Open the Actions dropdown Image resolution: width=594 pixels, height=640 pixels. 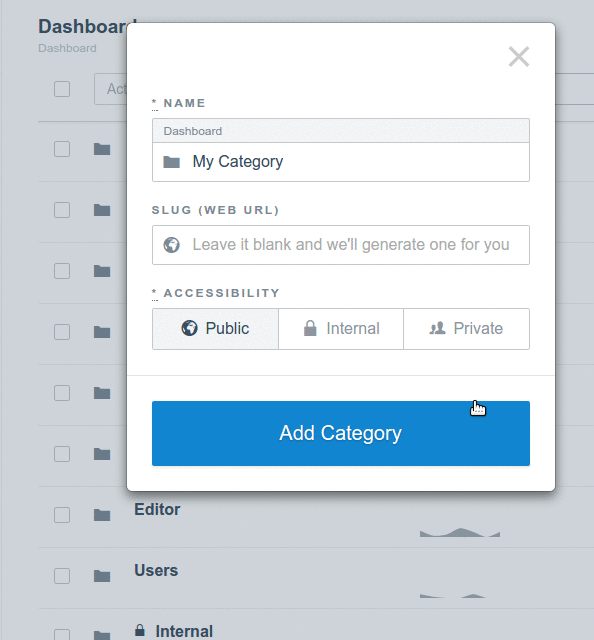point(111,89)
